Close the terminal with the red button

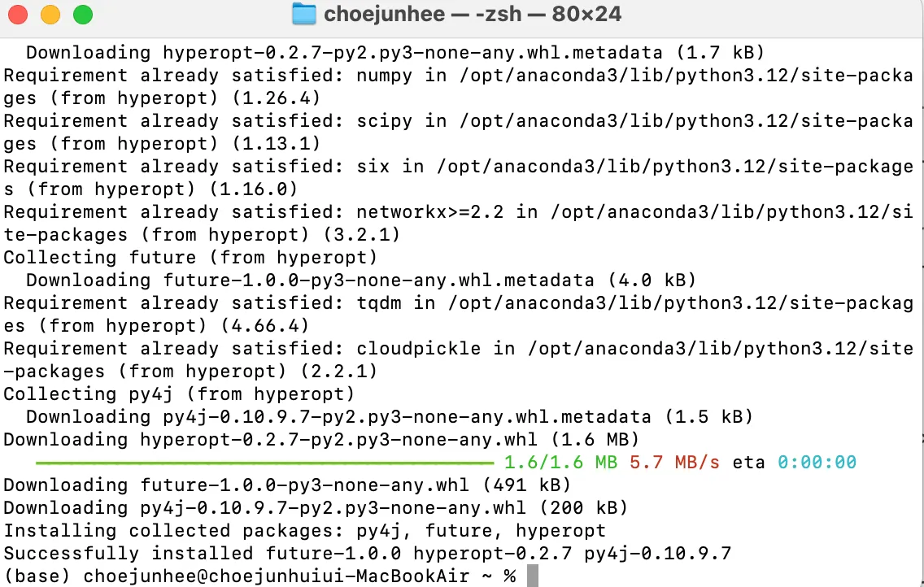(18, 14)
